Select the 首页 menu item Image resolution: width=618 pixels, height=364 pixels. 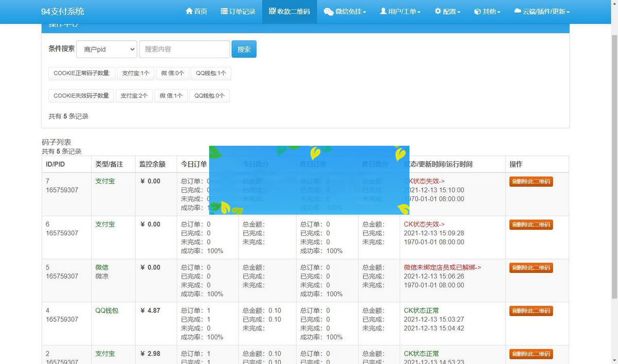[196, 11]
